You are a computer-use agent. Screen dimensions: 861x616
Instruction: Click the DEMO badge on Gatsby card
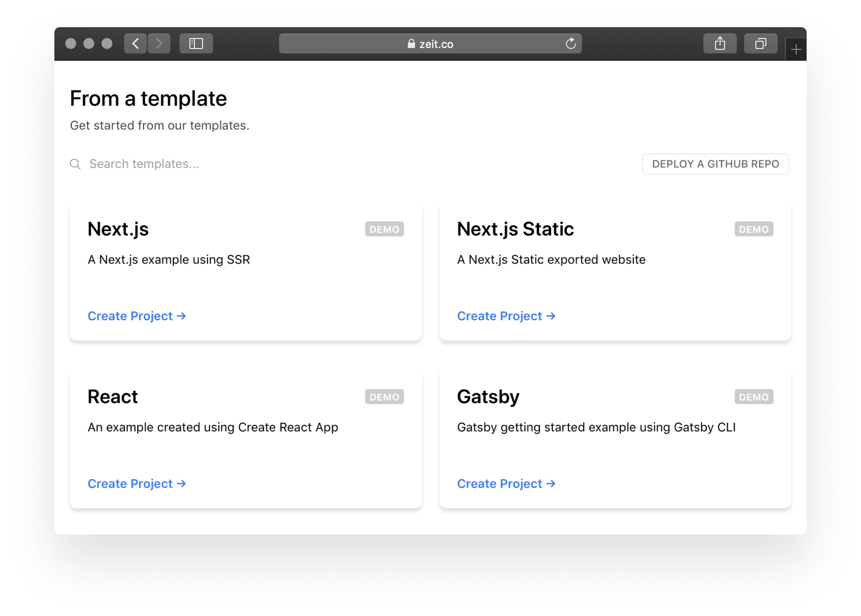click(x=753, y=397)
